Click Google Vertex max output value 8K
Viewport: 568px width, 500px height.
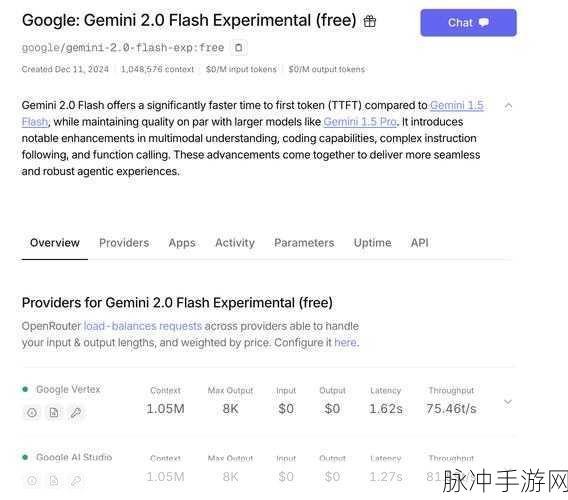(230, 409)
